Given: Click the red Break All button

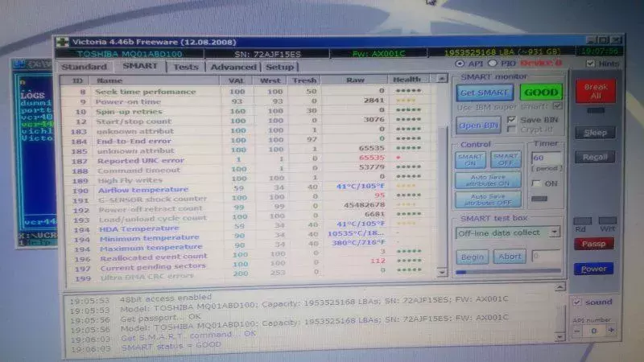Looking at the screenshot, I should [x=596, y=91].
